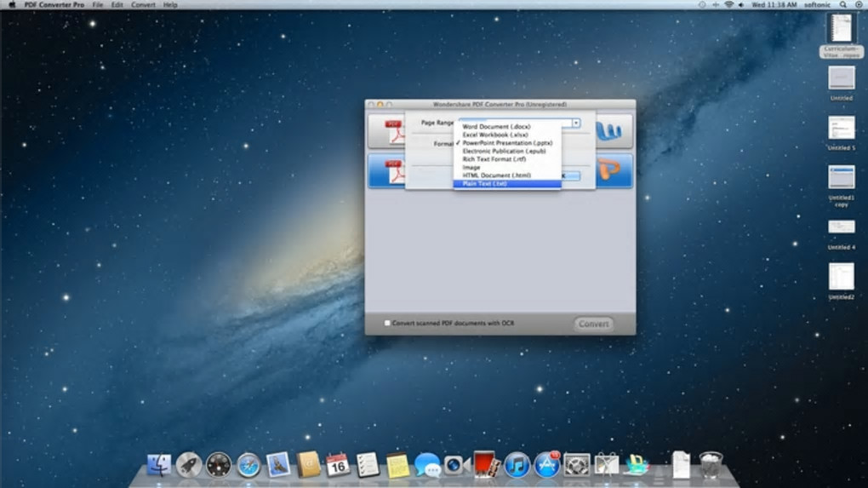Open Messages speech bubble in Dock
Screen dimensions: 868x488
pos(427,465)
